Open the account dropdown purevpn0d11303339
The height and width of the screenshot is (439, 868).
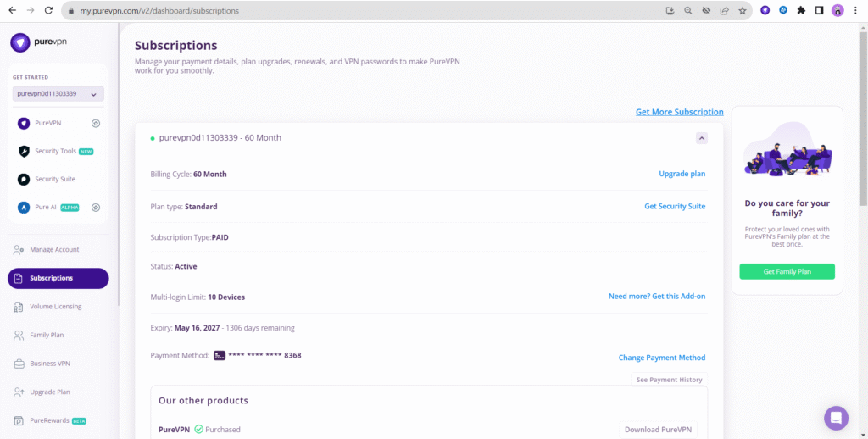[x=58, y=94]
